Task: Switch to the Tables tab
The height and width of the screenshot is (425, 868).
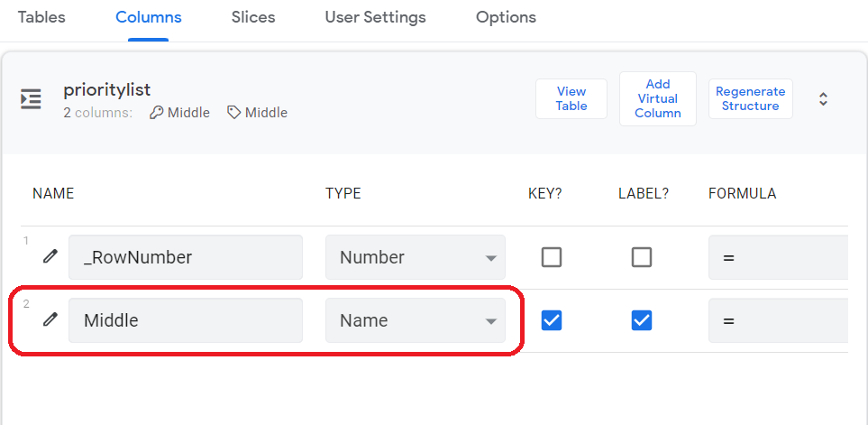Action: pyautogui.click(x=41, y=17)
